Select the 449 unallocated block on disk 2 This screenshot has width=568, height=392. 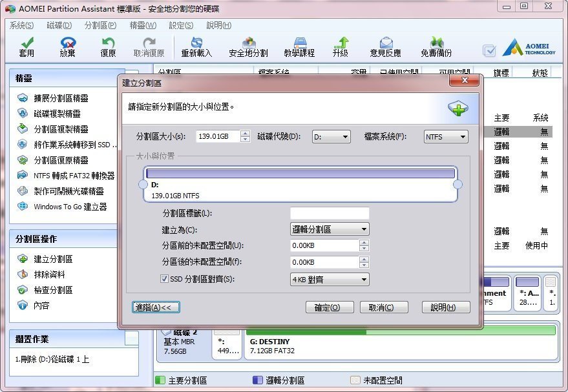[227, 342]
